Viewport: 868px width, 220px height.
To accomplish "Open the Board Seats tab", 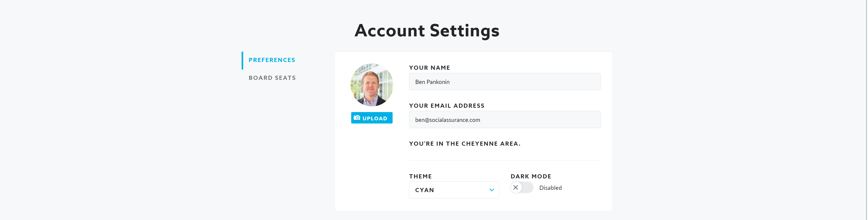I will (x=272, y=78).
